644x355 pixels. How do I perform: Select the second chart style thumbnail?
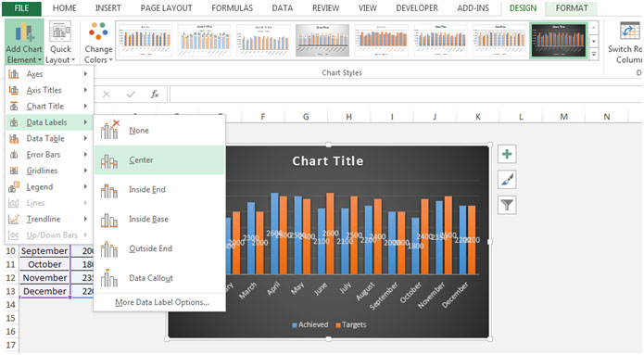click(x=204, y=40)
